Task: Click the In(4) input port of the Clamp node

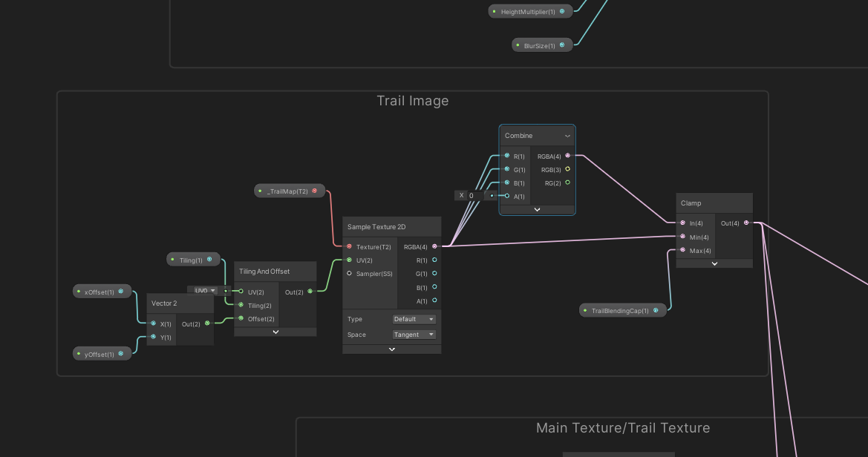Action: pos(683,223)
